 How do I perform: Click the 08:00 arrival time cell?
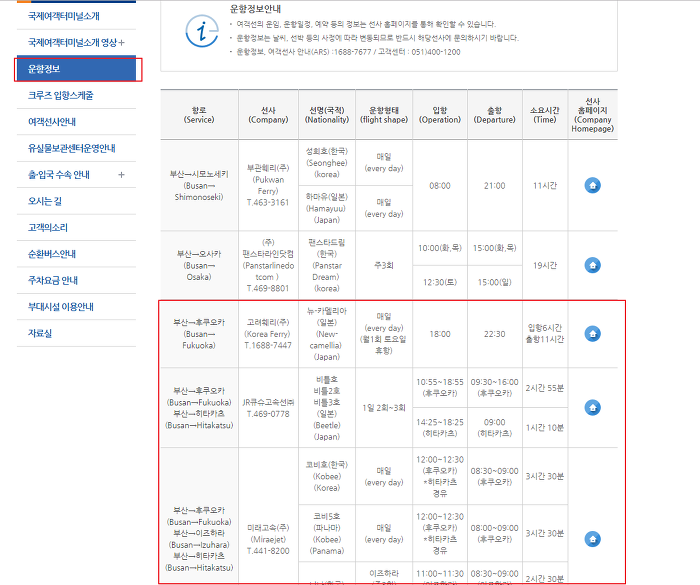[x=440, y=185]
